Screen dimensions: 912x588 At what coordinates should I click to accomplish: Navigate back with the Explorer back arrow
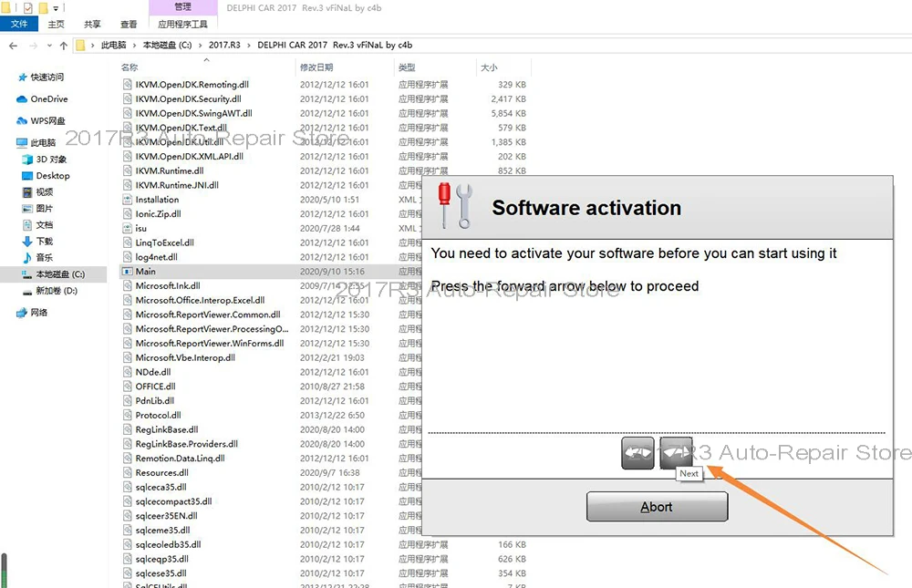coord(14,46)
